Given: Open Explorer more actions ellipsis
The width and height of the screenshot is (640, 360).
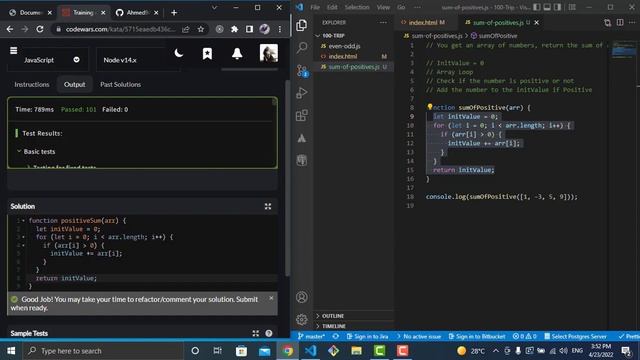Looking at the screenshot, I should click(x=383, y=22).
